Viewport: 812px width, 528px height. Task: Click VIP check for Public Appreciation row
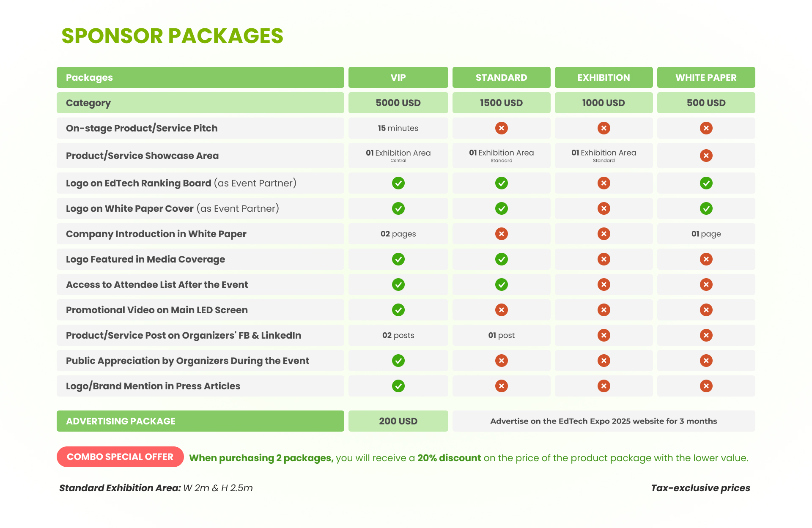(398, 361)
